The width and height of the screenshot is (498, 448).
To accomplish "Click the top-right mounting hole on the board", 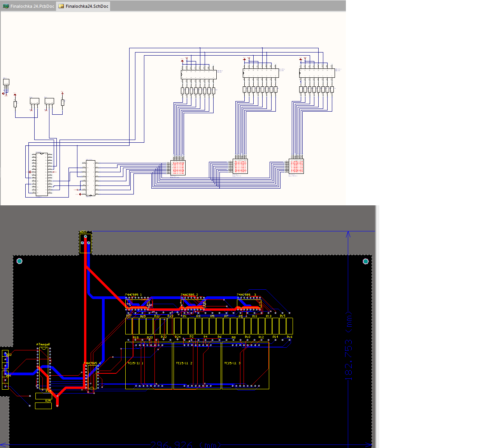I will 365,261.
